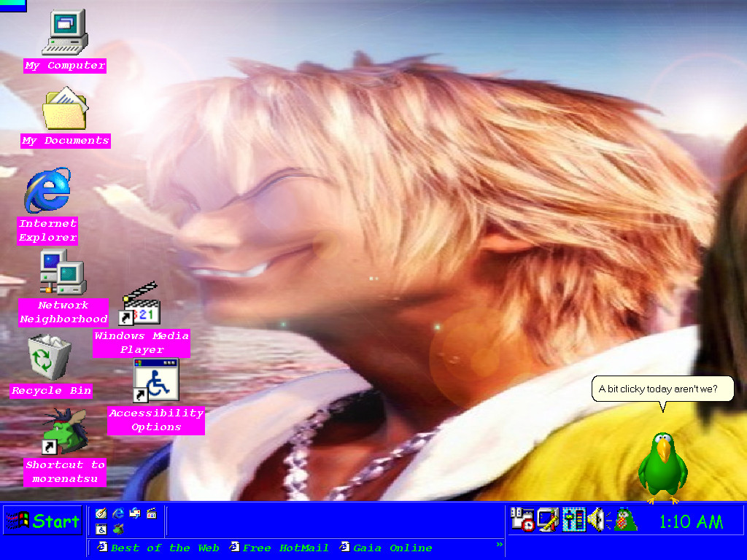
Task: Click the 1:10 AM clock
Action: (x=691, y=522)
